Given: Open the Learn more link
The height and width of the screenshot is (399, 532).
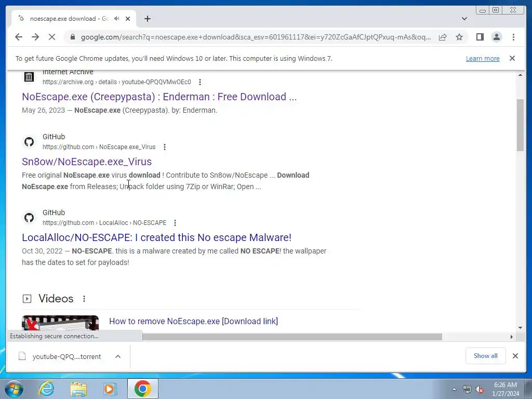Looking at the screenshot, I should tap(483, 58).
